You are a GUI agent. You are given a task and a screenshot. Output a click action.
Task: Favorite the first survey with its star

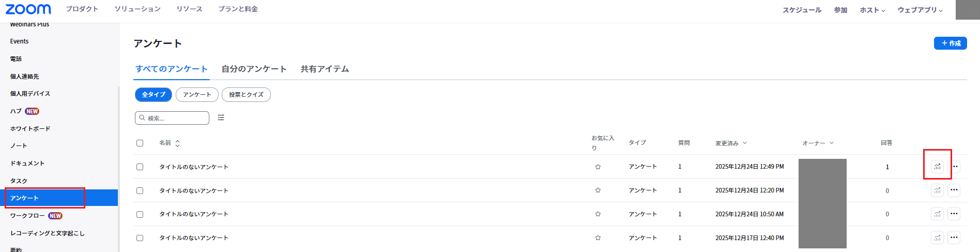point(598,167)
